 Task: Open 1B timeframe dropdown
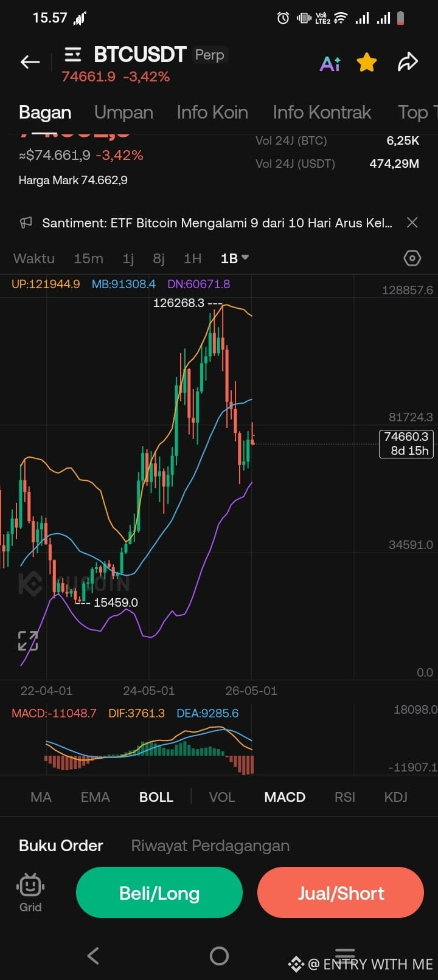coord(234,258)
